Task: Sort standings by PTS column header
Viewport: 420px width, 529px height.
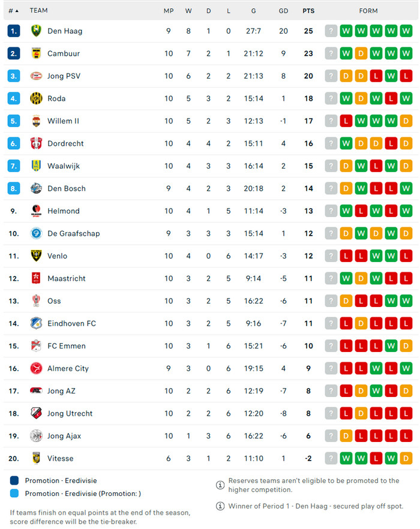Action: [308, 11]
